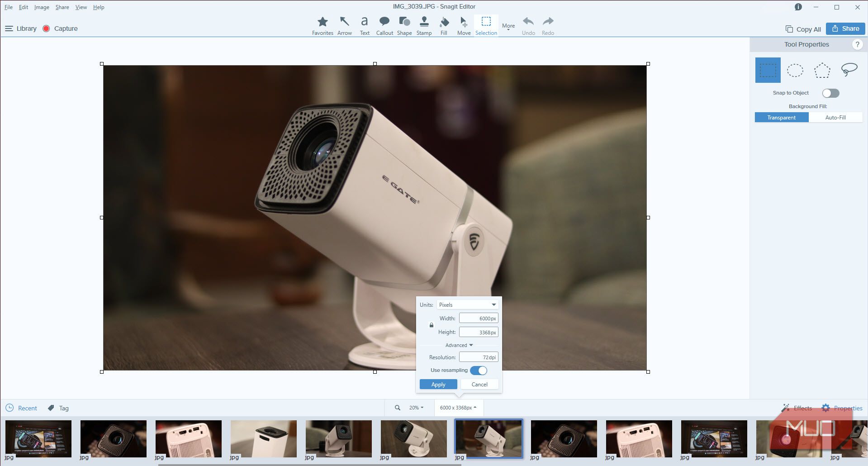Screen dimensions: 868x466
Task: Click Copy All
Action: 803,29
